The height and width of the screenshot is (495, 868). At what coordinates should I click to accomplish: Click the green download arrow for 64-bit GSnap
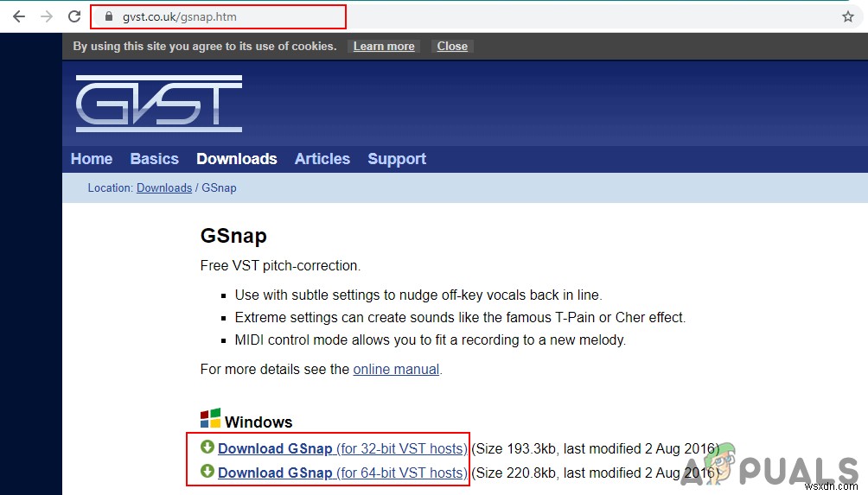click(x=207, y=471)
